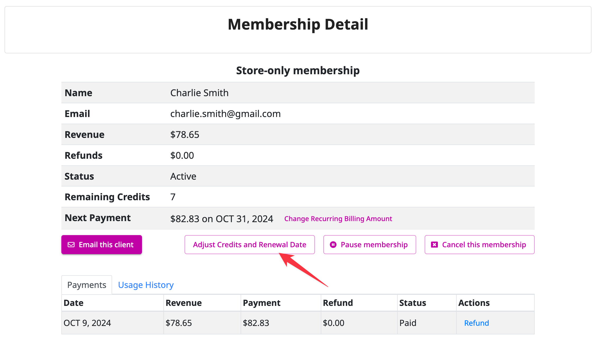Click the Payment column header
The width and height of the screenshot is (605, 364).
click(x=262, y=303)
